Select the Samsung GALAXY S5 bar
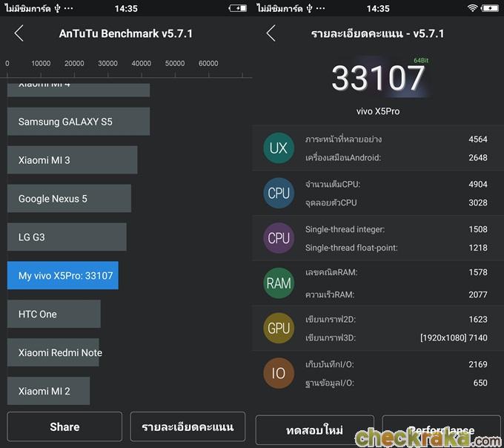 pyautogui.click(x=78, y=121)
